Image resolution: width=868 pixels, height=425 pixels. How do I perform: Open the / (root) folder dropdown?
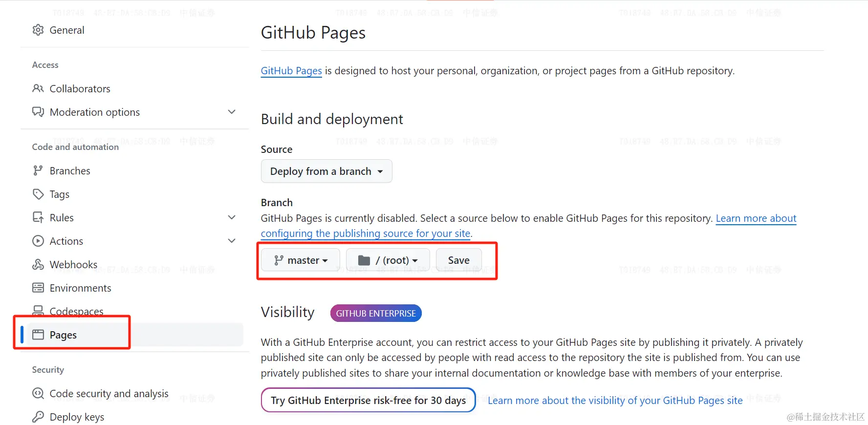(388, 260)
